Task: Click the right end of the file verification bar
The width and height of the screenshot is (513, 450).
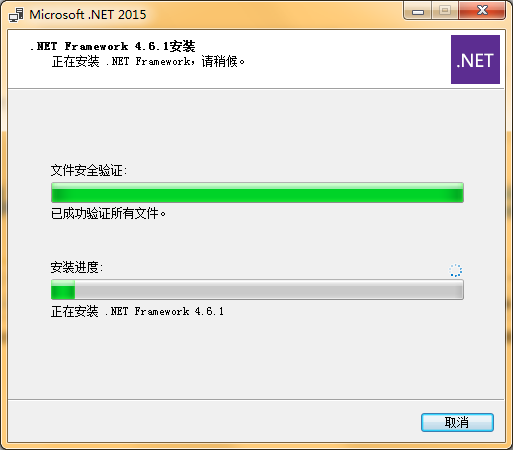Action: point(458,192)
